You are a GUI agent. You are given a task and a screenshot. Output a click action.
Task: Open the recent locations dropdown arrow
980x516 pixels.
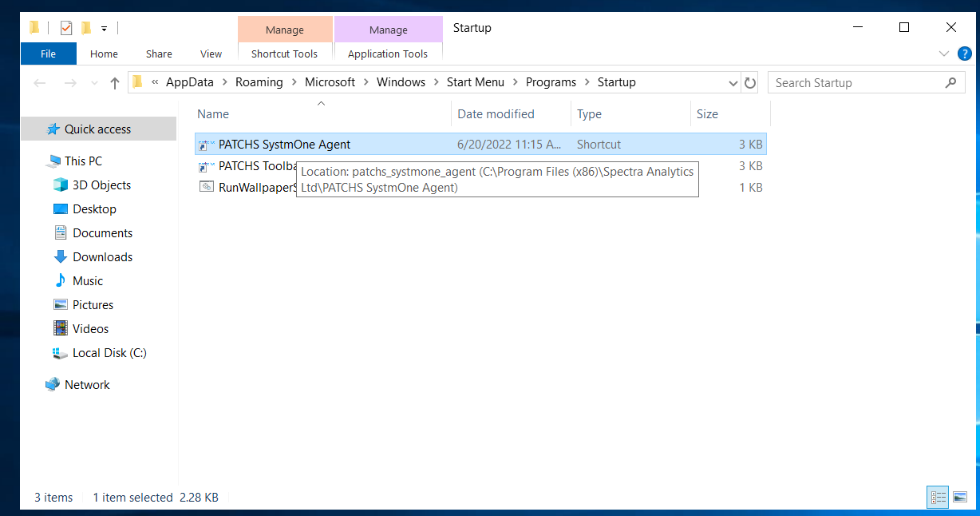(x=94, y=83)
